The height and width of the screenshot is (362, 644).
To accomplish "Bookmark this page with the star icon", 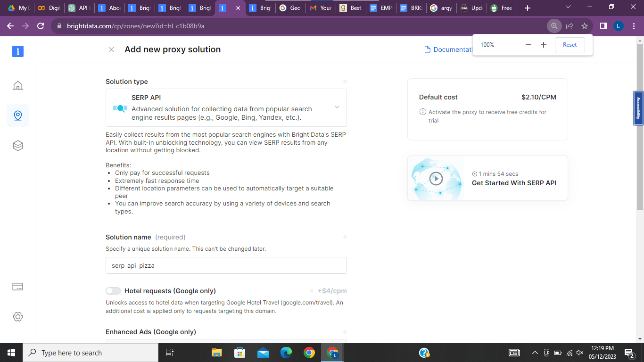I will coord(585,26).
